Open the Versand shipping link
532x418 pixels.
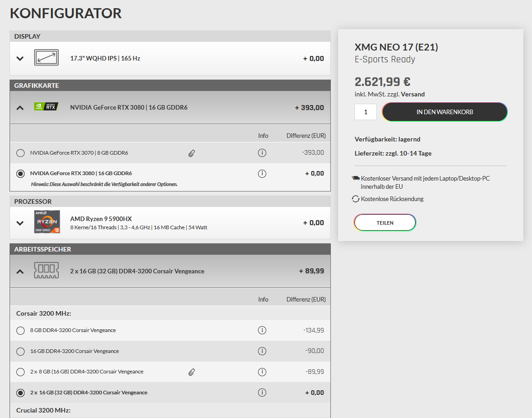[x=413, y=94]
